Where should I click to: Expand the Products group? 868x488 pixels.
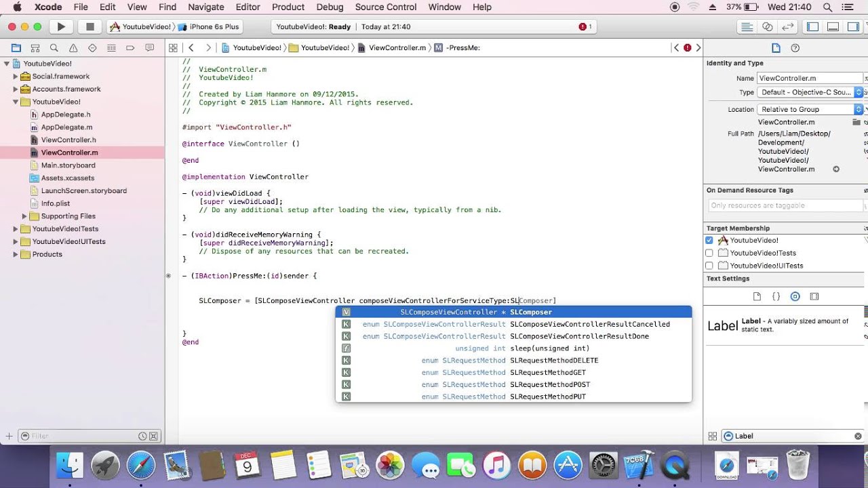click(16, 254)
